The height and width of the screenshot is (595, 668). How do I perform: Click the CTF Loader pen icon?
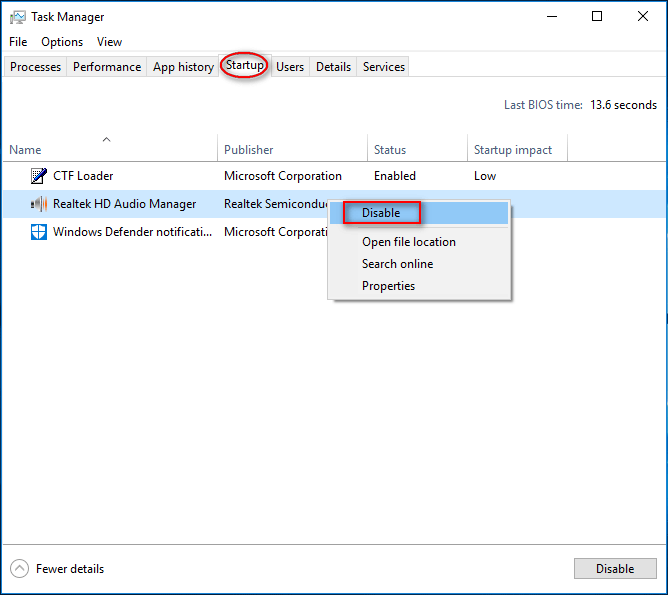(x=39, y=176)
